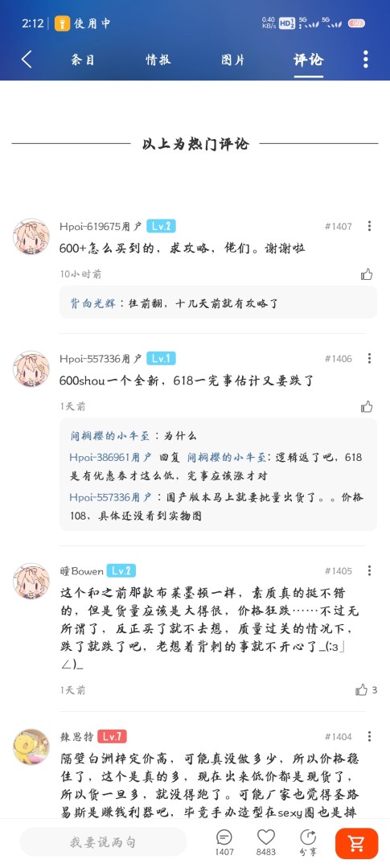Image resolution: width=390 pixels, height=868 pixels.
Task: Open options menu for comment #1406
Action: click(x=370, y=359)
